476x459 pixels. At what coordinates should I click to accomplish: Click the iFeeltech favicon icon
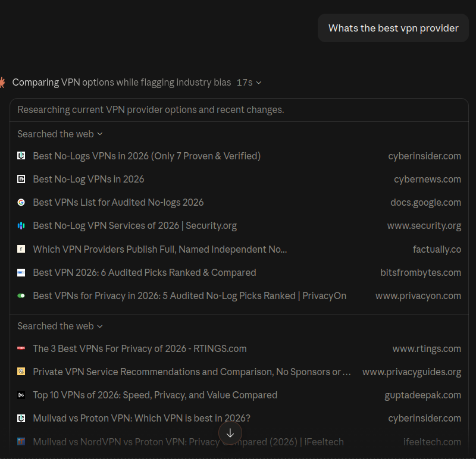click(21, 441)
